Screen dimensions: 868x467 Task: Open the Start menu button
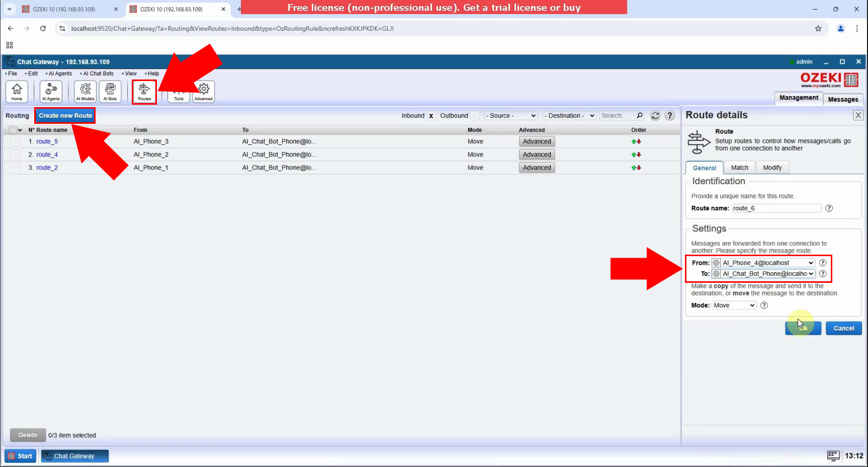21,456
